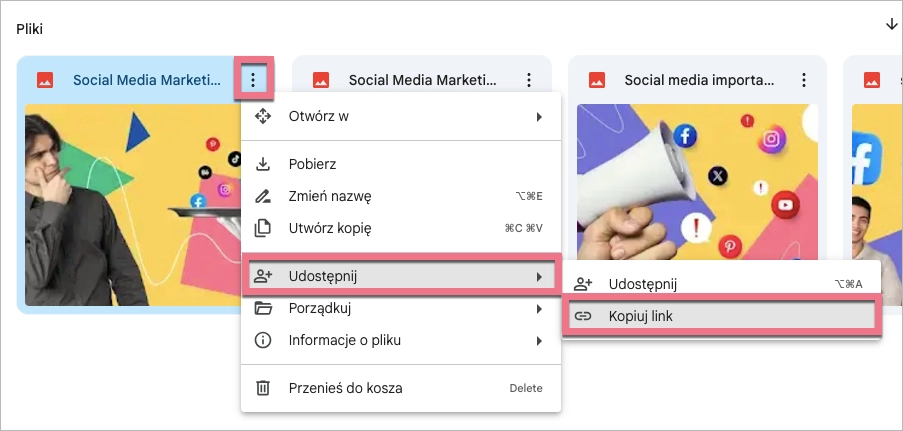The width and height of the screenshot is (903, 431).
Task: Click the sort direction arrow next to Pliki
Action: [x=891, y=25]
